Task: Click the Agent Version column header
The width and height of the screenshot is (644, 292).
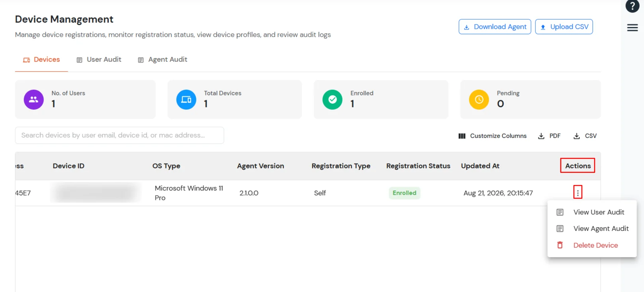Action: coord(260,166)
